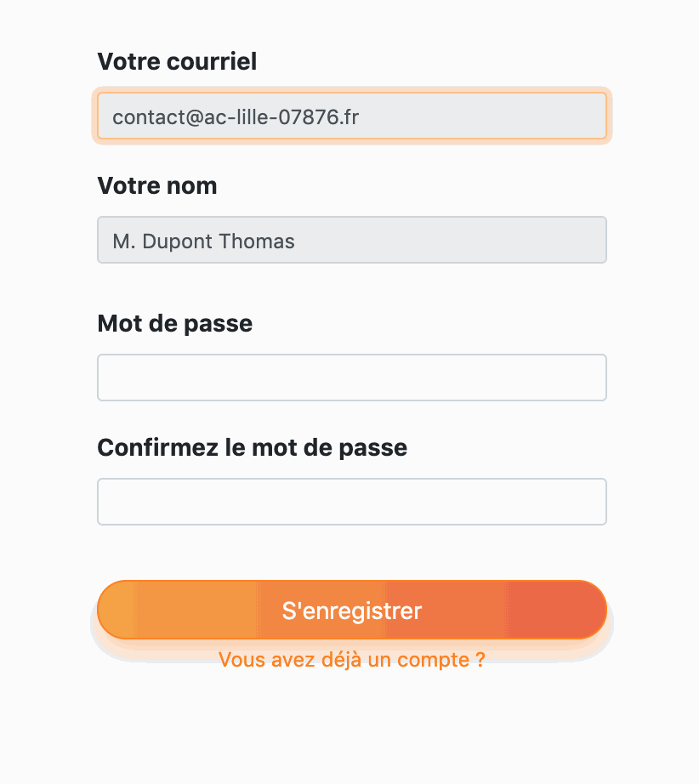Click the S'enregistrer text on the button

point(351,611)
